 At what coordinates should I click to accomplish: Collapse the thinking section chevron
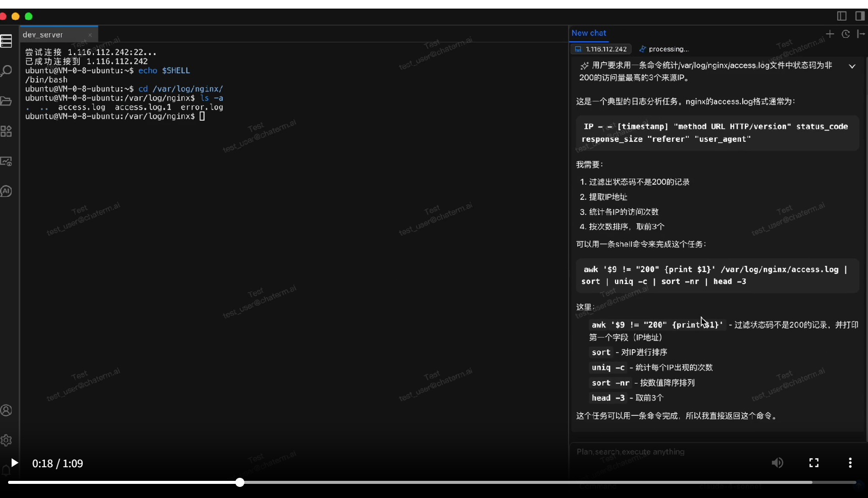852,66
